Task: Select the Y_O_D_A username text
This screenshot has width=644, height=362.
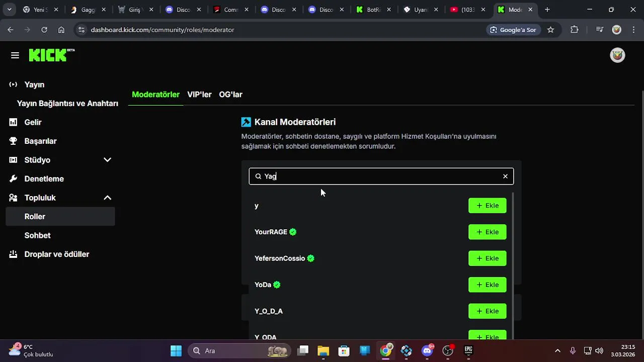Action: (x=269, y=311)
